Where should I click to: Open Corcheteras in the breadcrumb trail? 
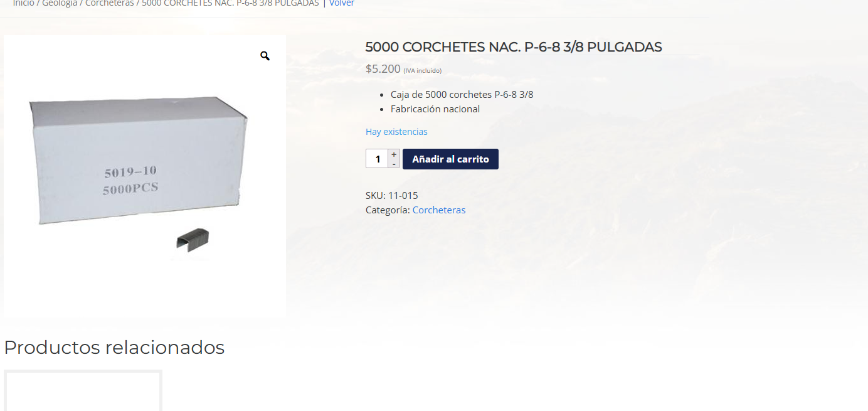[x=110, y=3]
